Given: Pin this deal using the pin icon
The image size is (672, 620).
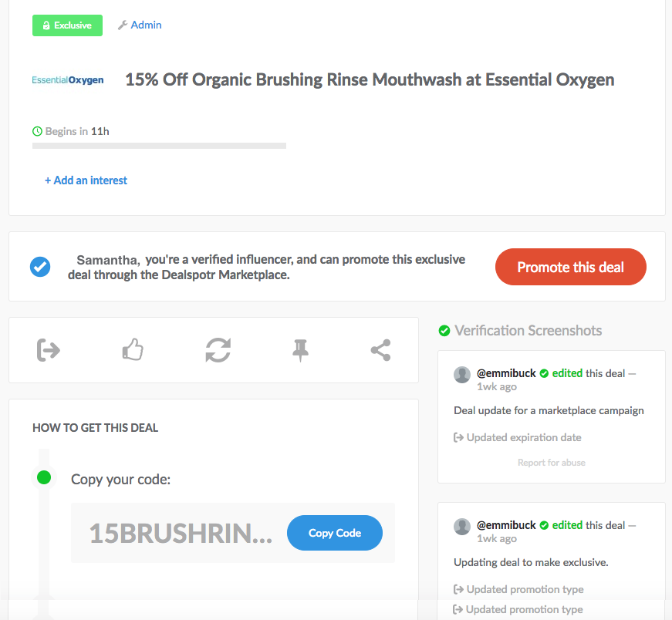Looking at the screenshot, I should click(300, 349).
